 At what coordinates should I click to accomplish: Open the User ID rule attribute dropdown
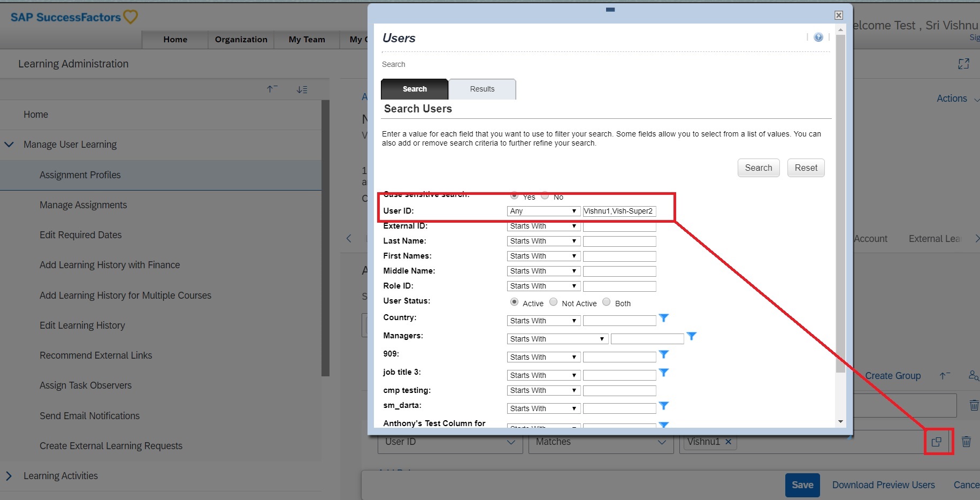pyautogui.click(x=450, y=442)
